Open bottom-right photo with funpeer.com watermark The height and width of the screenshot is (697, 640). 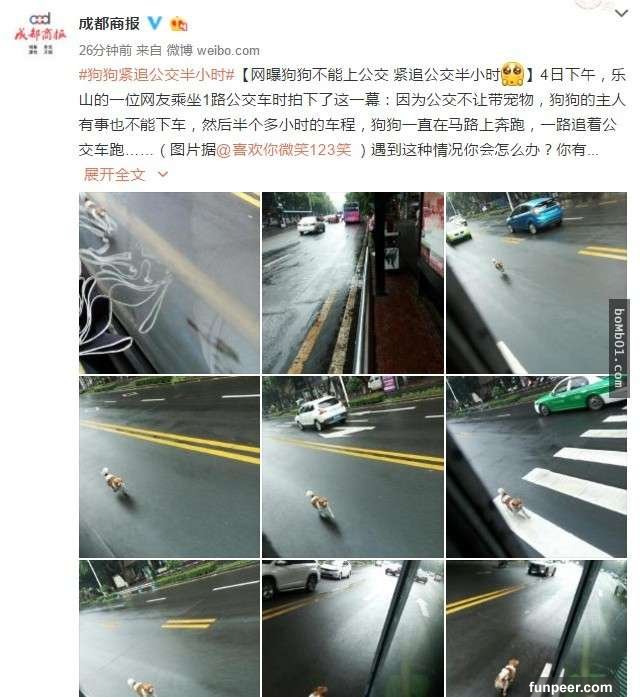536,629
